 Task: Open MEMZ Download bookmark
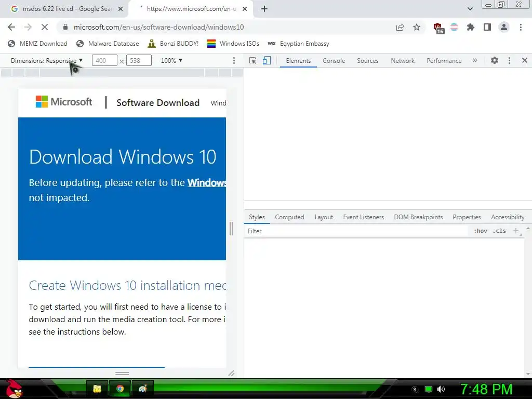click(37, 44)
